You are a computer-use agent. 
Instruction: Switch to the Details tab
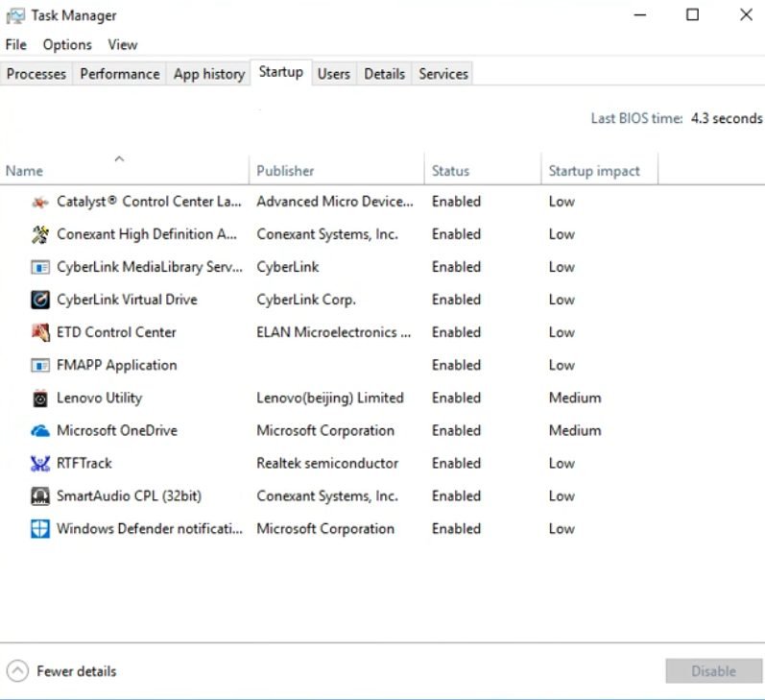385,74
